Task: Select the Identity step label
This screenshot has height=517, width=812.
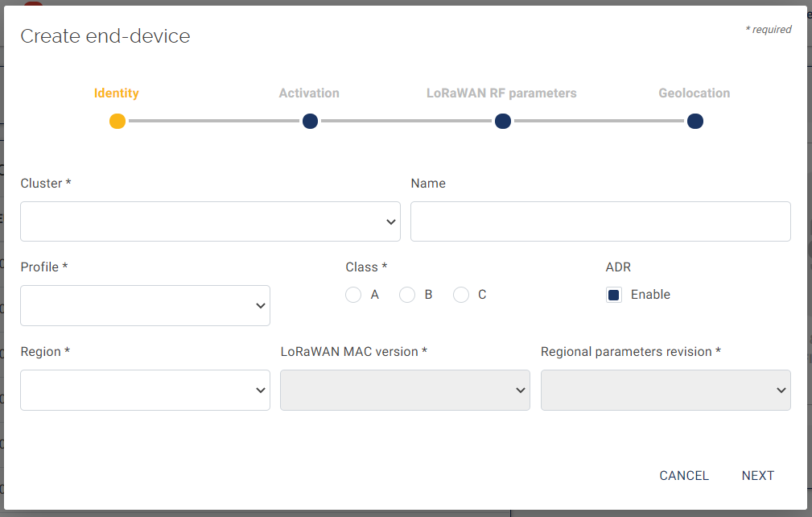Action: [117, 93]
